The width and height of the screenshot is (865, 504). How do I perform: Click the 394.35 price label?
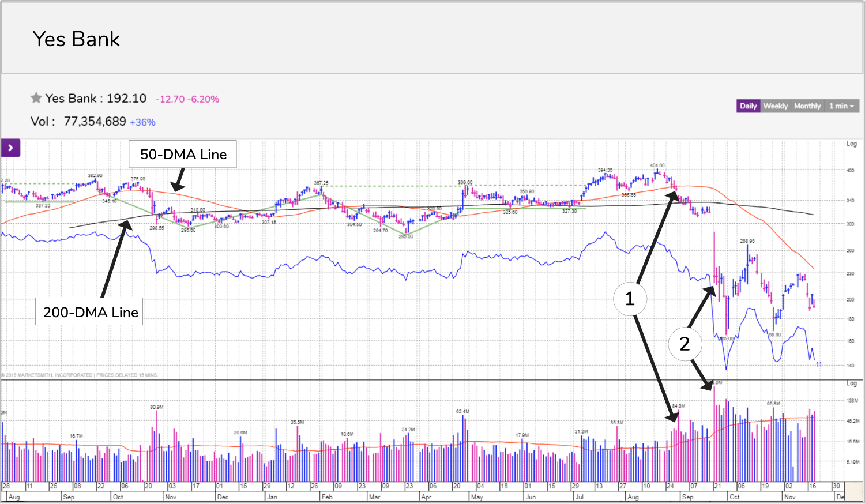[x=605, y=170]
